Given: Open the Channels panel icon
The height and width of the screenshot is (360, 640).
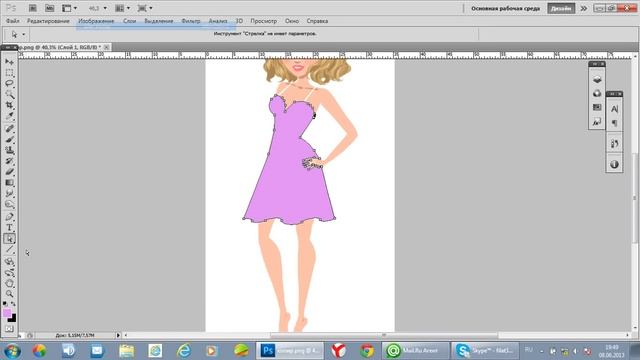Looking at the screenshot, I should pos(597,93).
